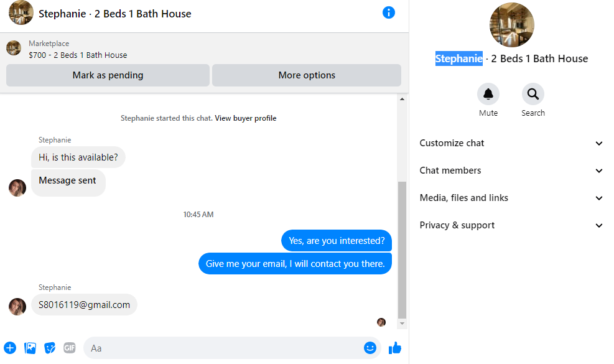Click the listing thumbnail in Marketplace banner
Image resolution: width=614 pixels, height=364 pixels.
pyautogui.click(x=14, y=48)
